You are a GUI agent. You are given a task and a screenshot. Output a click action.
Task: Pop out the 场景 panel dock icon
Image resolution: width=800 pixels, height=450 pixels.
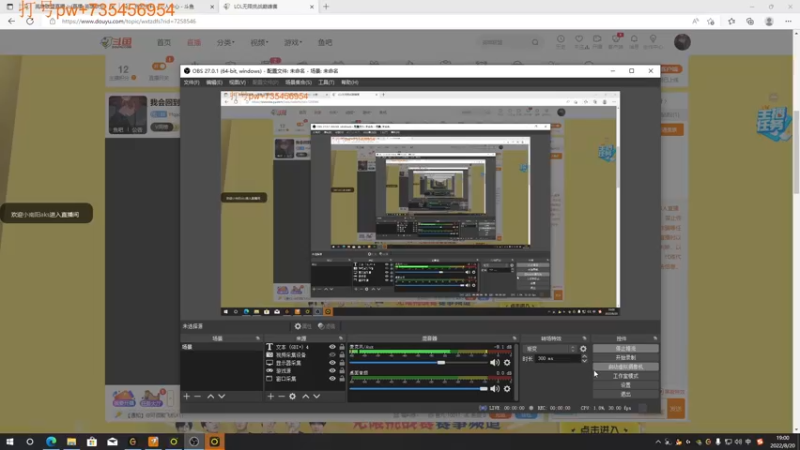pyautogui.click(x=258, y=338)
